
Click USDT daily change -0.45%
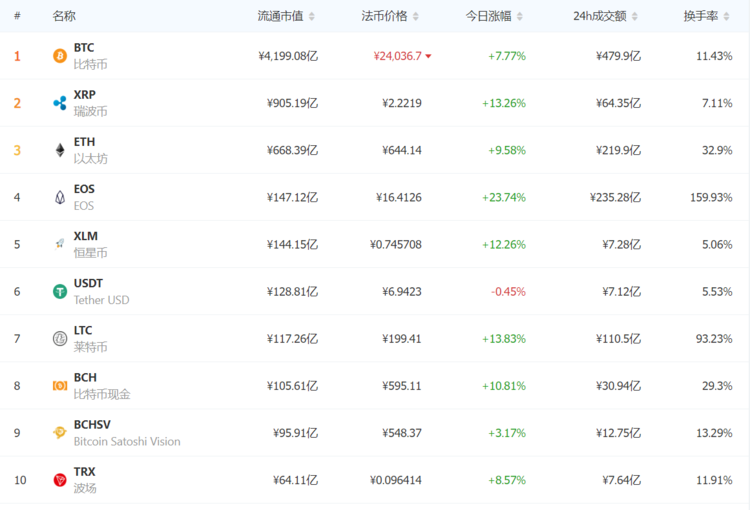508,291
